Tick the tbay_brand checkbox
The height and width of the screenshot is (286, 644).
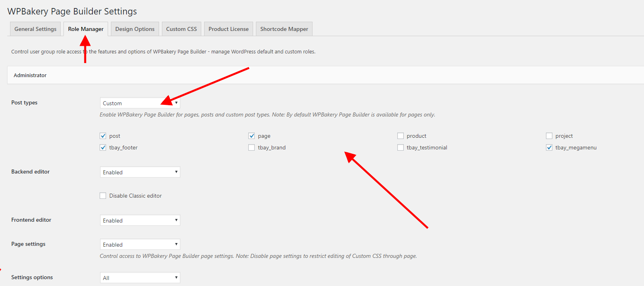tap(252, 147)
